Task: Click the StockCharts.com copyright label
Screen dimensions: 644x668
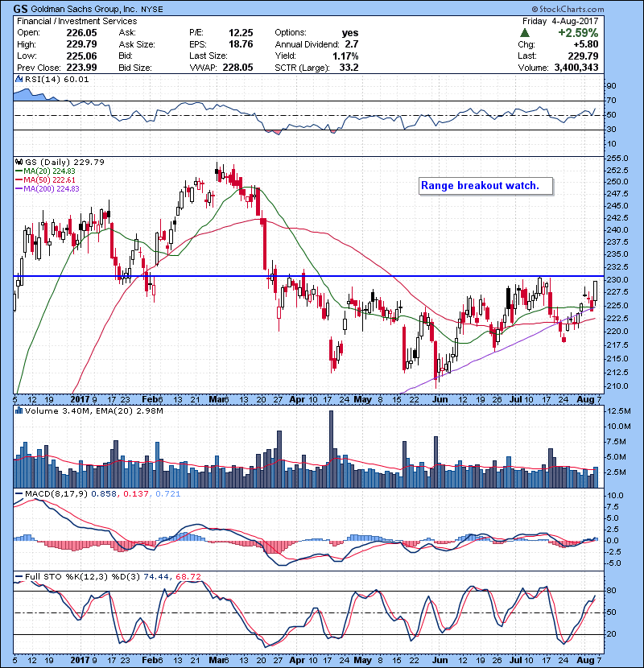Action: [568, 9]
